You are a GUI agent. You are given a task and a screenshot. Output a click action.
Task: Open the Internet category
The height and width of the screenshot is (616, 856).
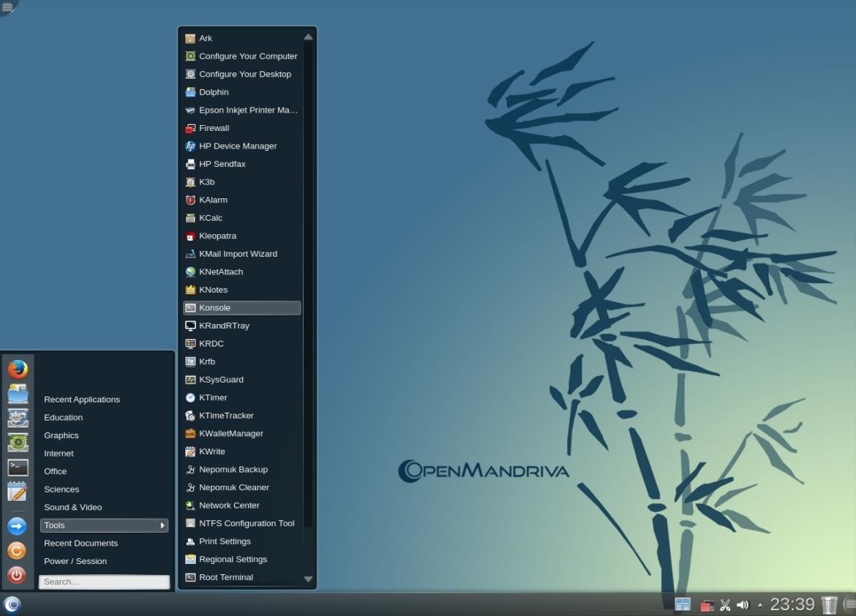point(59,454)
